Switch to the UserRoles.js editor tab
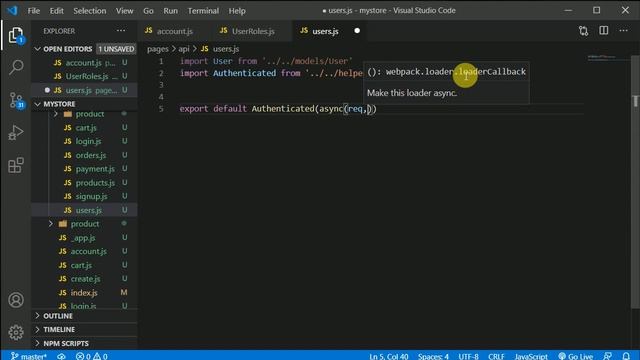Image resolution: width=640 pixels, height=360 pixels. tap(253, 31)
